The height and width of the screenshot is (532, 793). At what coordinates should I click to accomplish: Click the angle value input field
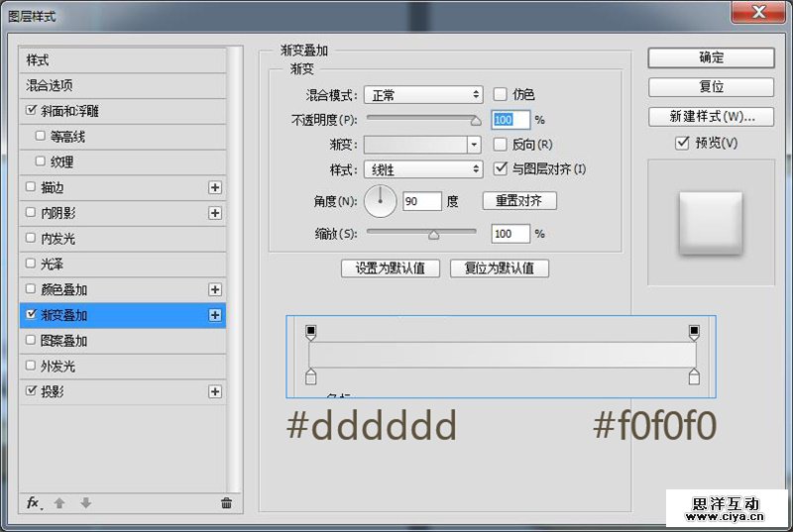click(420, 201)
